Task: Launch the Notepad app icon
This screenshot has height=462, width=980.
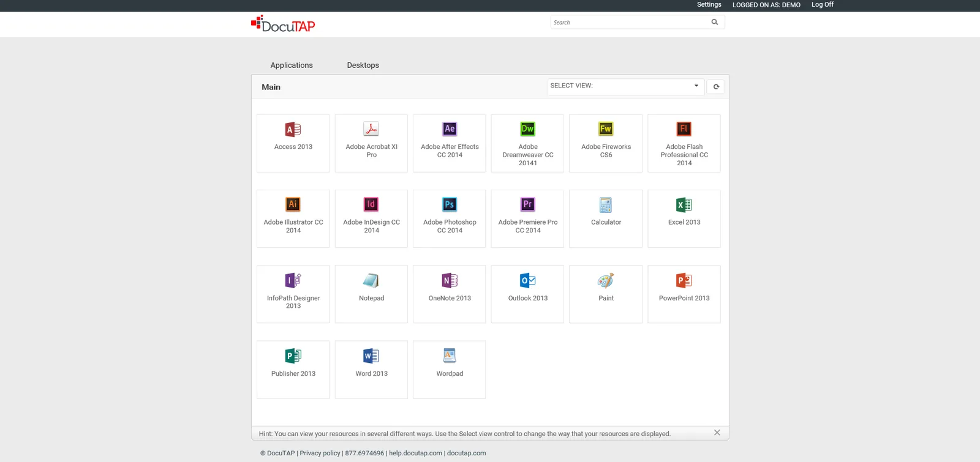Action: [x=371, y=280]
